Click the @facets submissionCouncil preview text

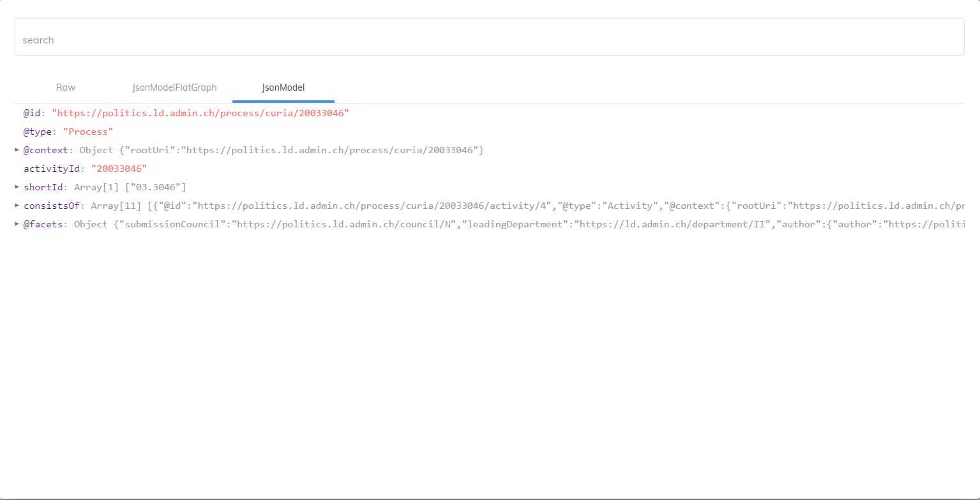[x=519, y=224]
